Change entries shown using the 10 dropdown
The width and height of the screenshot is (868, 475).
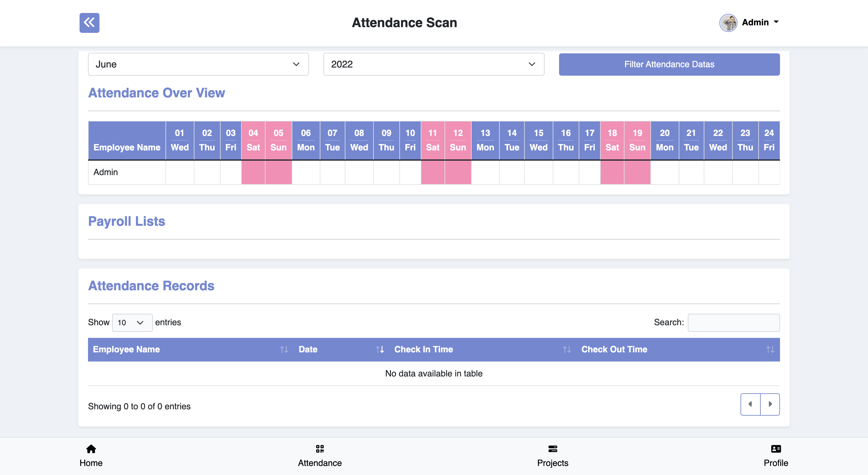(132, 322)
